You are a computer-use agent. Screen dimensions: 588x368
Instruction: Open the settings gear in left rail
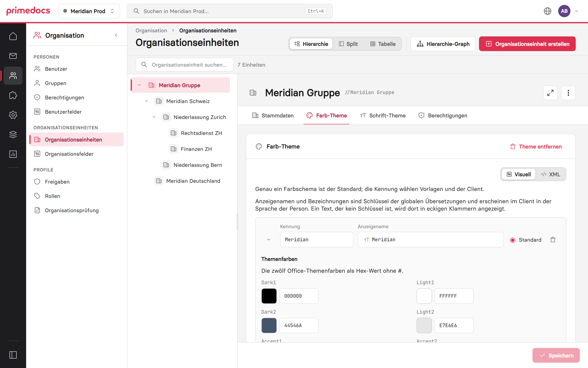click(13, 115)
